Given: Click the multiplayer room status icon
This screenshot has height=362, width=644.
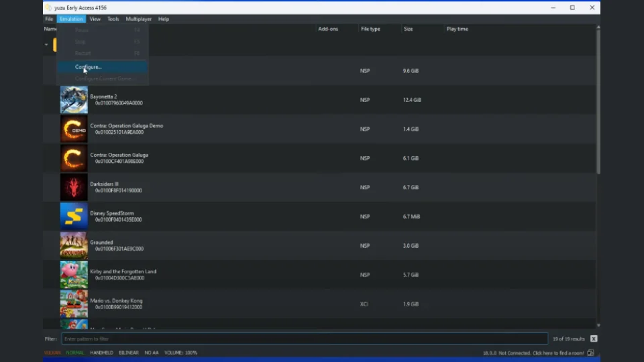Looking at the screenshot, I should pos(590,353).
